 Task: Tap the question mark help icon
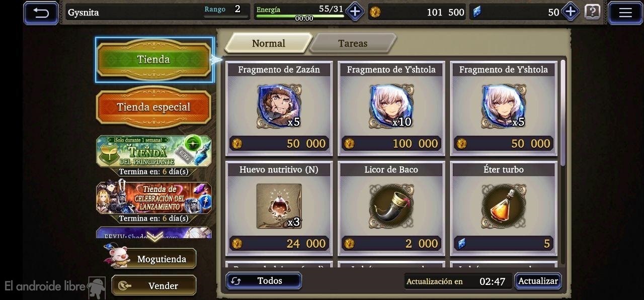(593, 12)
